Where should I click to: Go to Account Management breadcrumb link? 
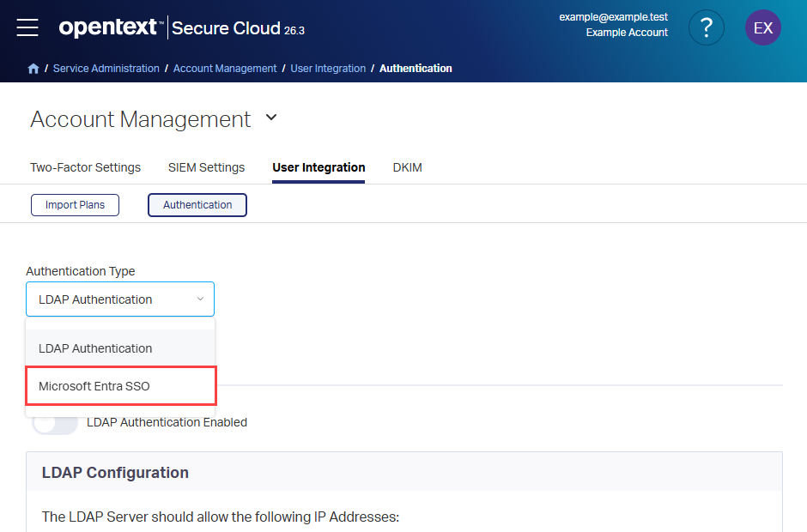[x=225, y=69]
